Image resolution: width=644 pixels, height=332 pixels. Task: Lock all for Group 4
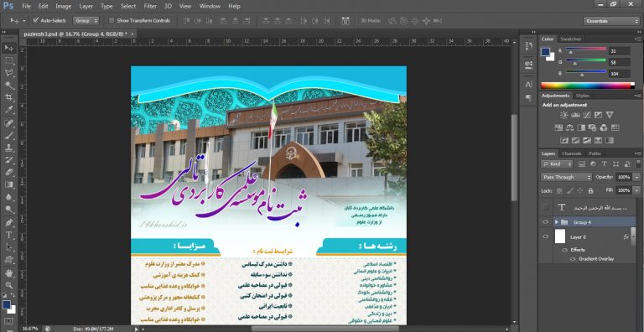pyautogui.click(x=590, y=190)
